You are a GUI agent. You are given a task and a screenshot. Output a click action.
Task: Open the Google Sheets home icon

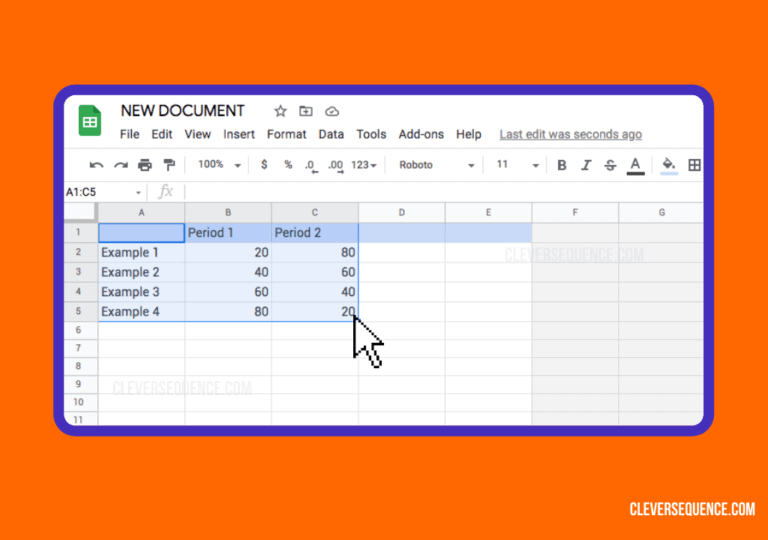click(90, 121)
